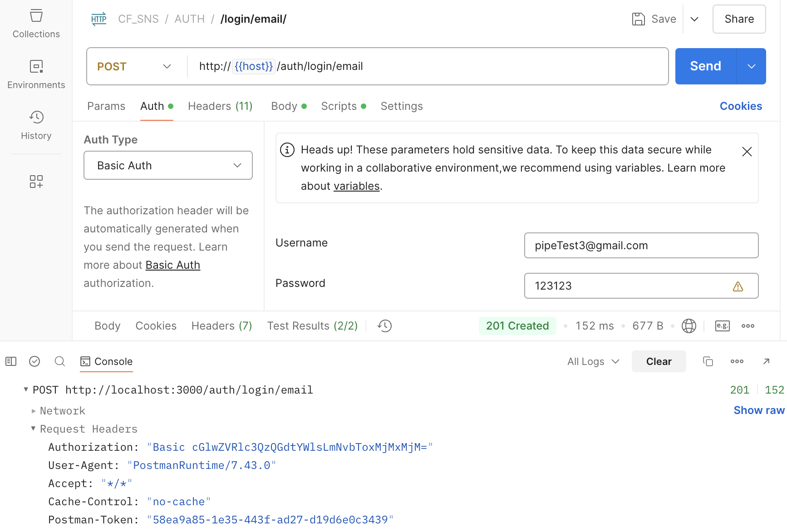The width and height of the screenshot is (787, 532).
Task: Click the blue Send button
Action: click(x=705, y=66)
